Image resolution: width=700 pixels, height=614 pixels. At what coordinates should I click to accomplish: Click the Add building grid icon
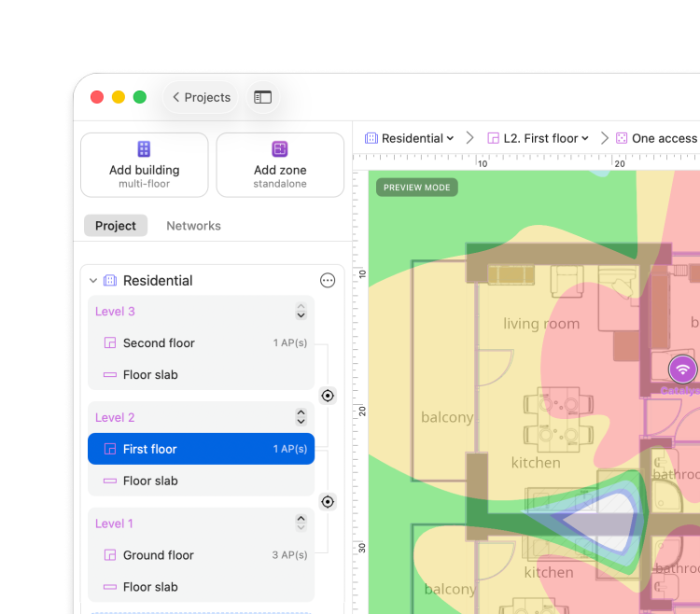click(x=144, y=148)
